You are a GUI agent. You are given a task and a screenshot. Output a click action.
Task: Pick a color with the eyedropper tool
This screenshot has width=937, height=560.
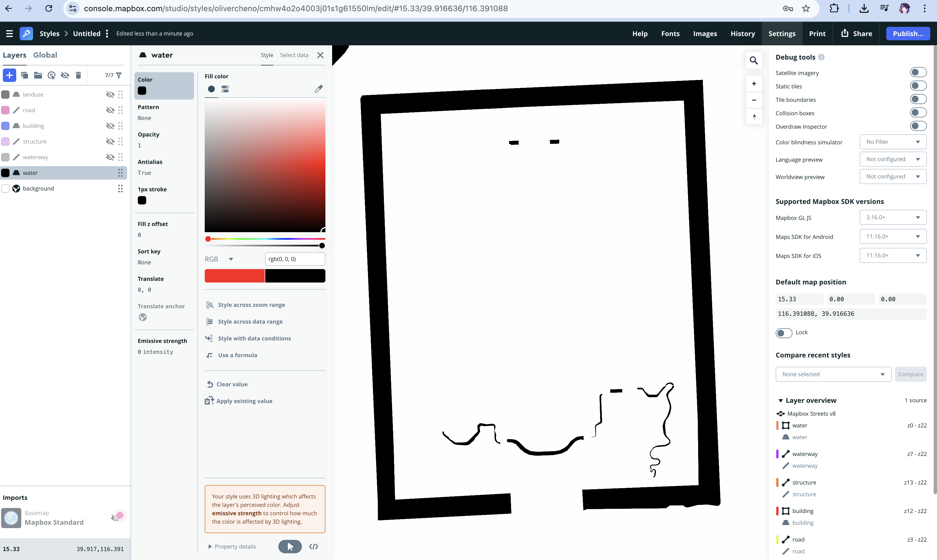click(318, 89)
